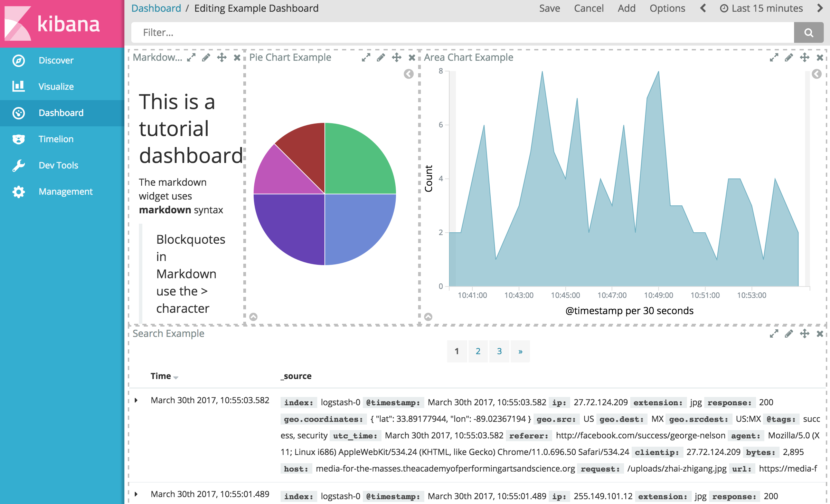Image resolution: width=830 pixels, height=504 pixels.
Task: Open Timelion from the sidebar
Action: [x=56, y=139]
